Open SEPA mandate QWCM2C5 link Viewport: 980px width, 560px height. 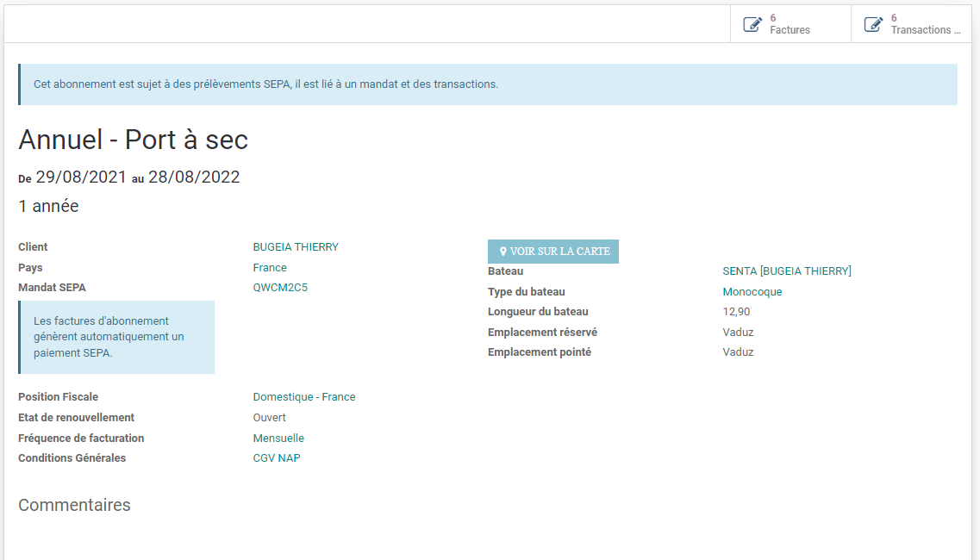tap(280, 288)
